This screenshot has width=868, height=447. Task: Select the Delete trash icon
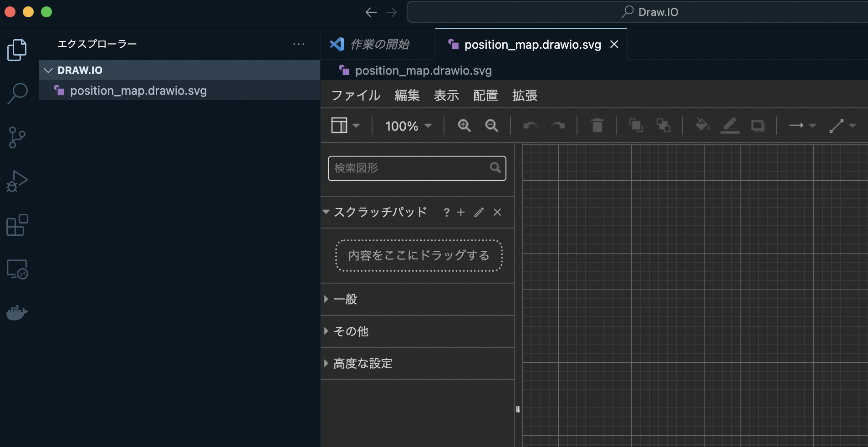point(597,126)
